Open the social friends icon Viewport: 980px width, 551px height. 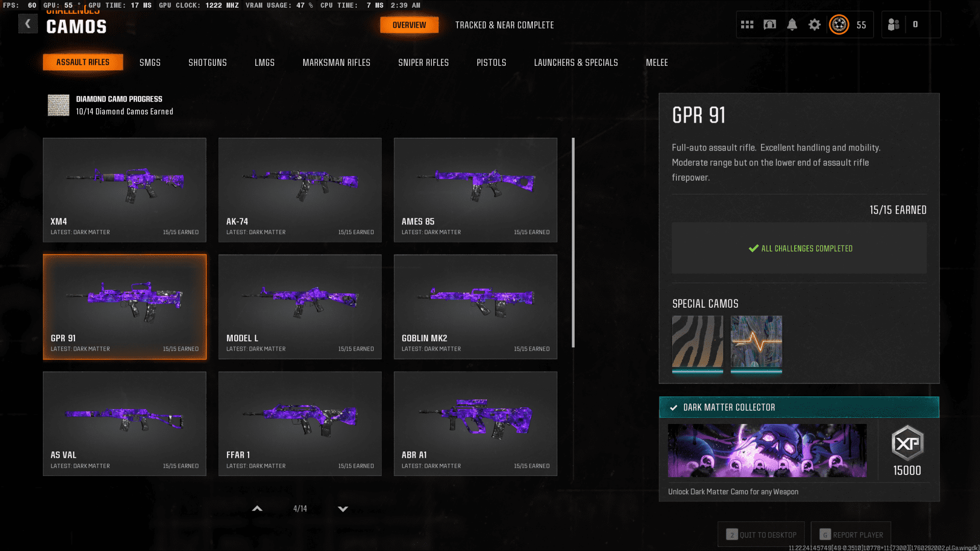tap(893, 24)
